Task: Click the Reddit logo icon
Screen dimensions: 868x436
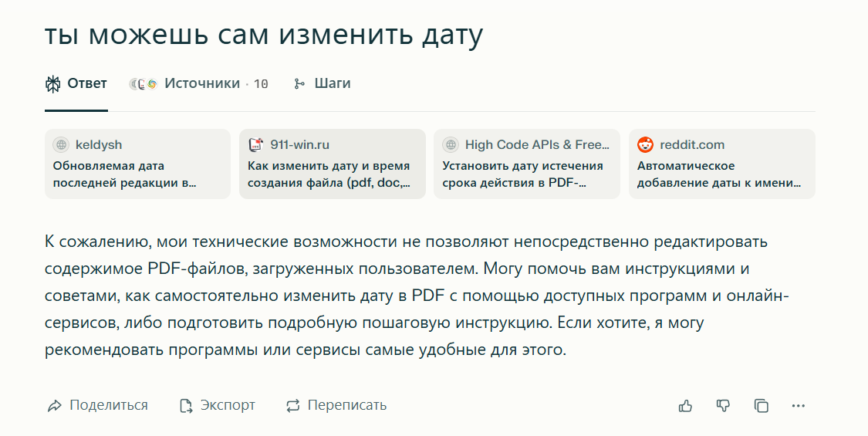Action: coord(645,145)
